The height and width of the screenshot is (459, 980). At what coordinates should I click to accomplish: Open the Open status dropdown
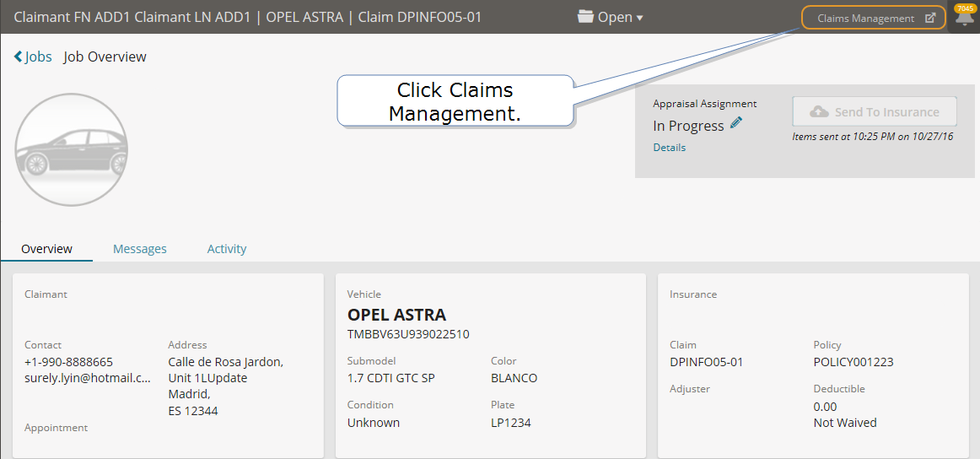pos(611,17)
